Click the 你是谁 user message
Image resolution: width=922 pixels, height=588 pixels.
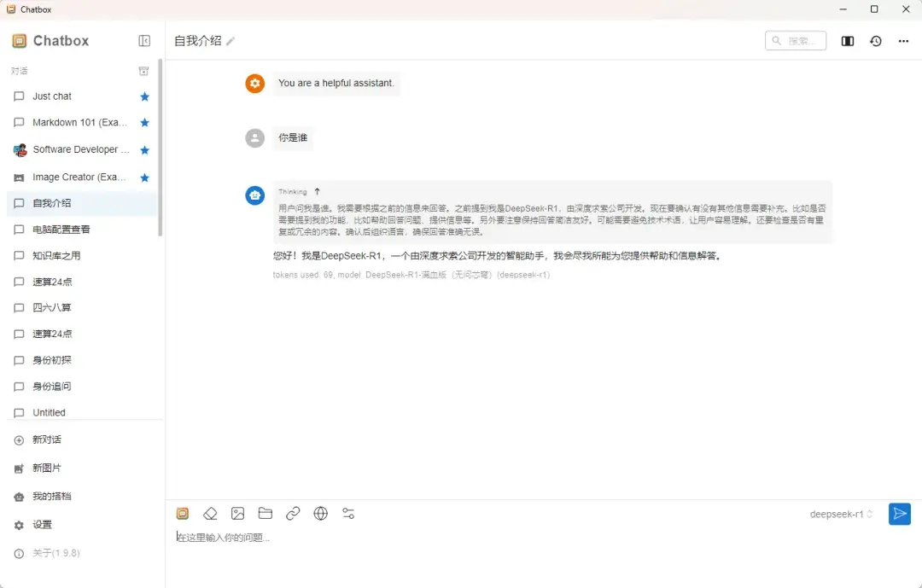(293, 137)
